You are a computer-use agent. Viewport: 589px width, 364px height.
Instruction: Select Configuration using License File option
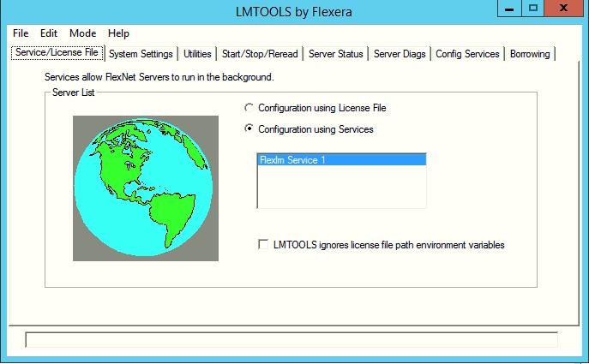click(x=249, y=109)
